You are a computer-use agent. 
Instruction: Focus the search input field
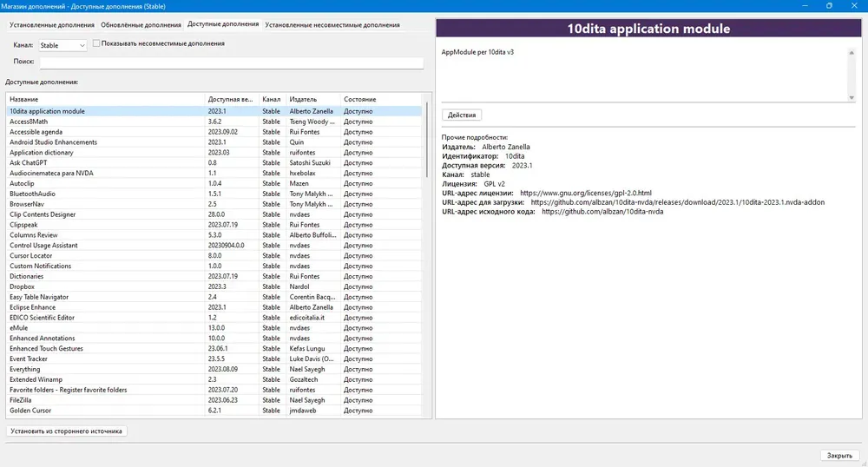(x=232, y=62)
